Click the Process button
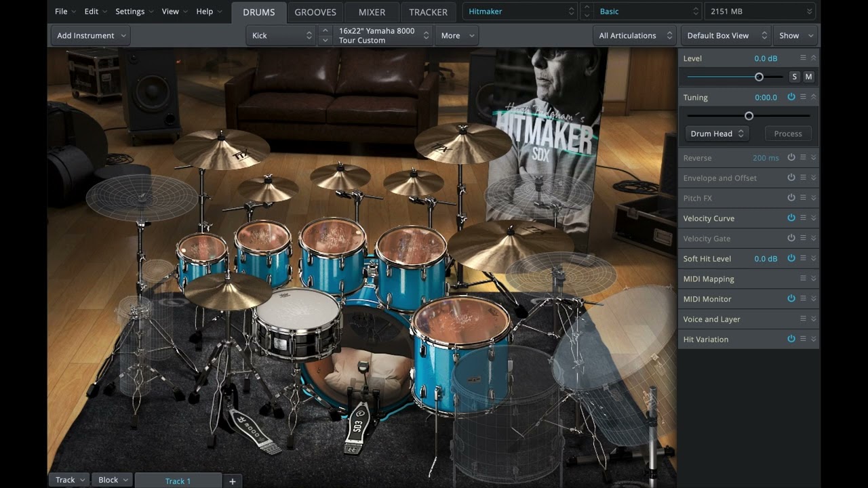Viewport: 868px width, 488px height. tap(788, 134)
